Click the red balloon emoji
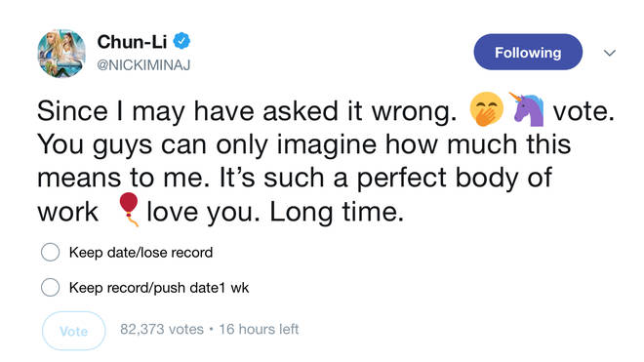 pos(129,209)
